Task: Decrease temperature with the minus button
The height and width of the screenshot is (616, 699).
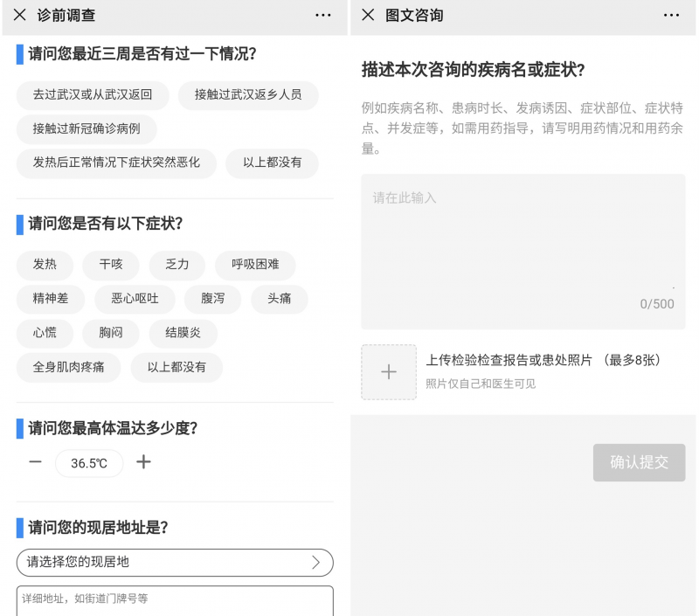Action: point(35,462)
